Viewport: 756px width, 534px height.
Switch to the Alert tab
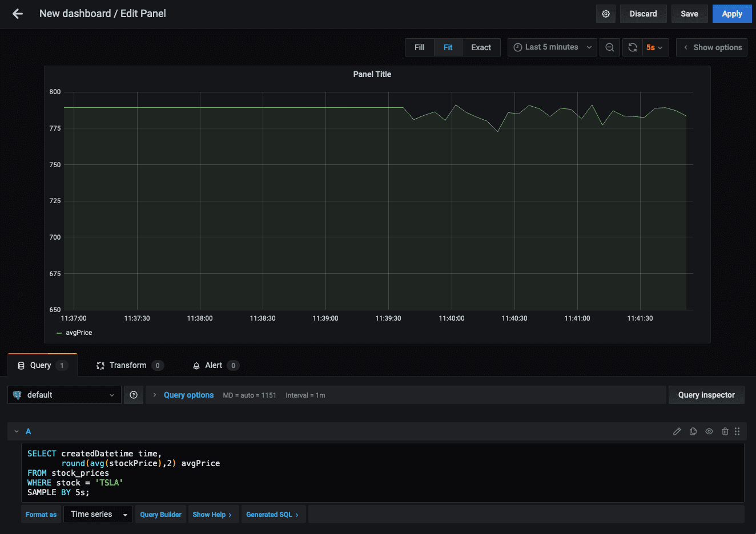[214, 365]
